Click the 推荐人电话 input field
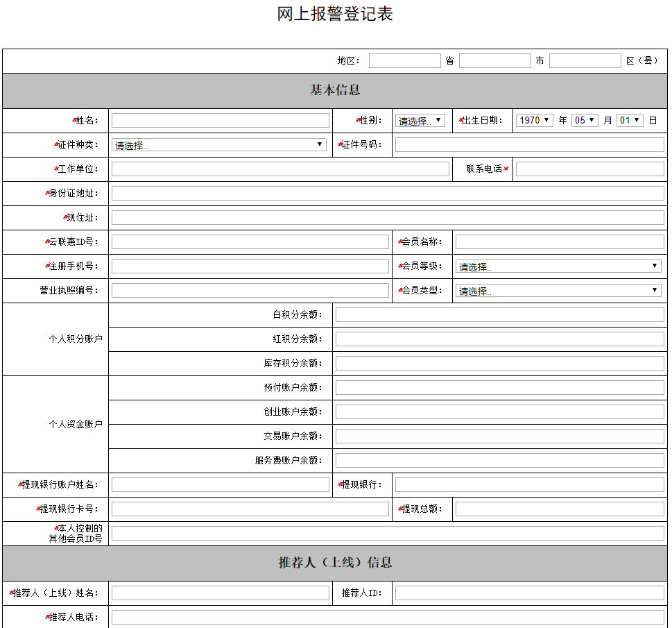This screenshot has height=628, width=672. coord(388,617)
